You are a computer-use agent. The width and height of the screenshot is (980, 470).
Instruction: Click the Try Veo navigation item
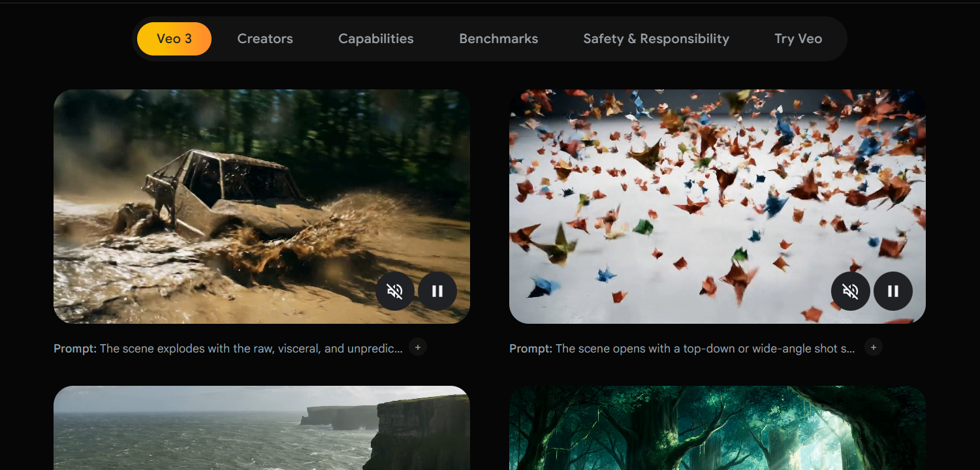[798, 39]
